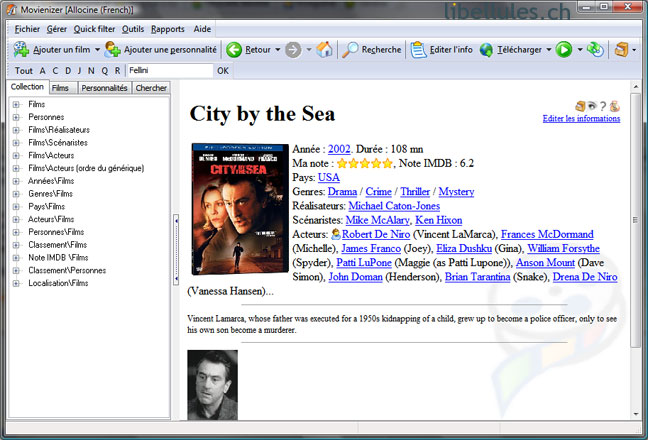The image size is (648, 440).
Task: Expand the Note IMDB \Films node
Action: (16, 258)
